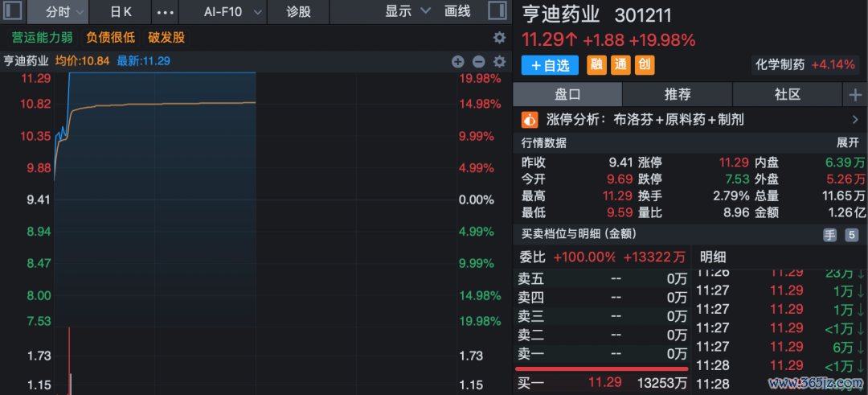Click the 量比 value 8.96
Viewport: 868px width, 395px height.
(736, 212)
